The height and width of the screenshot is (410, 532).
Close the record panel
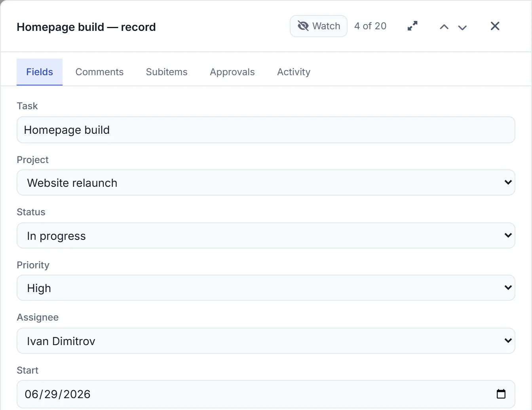click(495, 26)
